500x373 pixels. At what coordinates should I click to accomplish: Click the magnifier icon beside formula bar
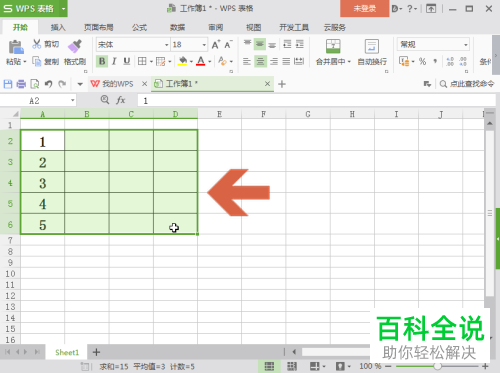pos(105,100)
